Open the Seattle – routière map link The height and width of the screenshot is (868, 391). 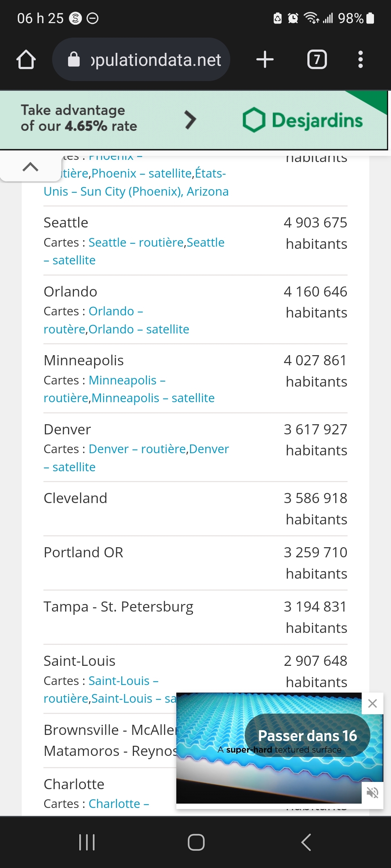coord(136,242)
